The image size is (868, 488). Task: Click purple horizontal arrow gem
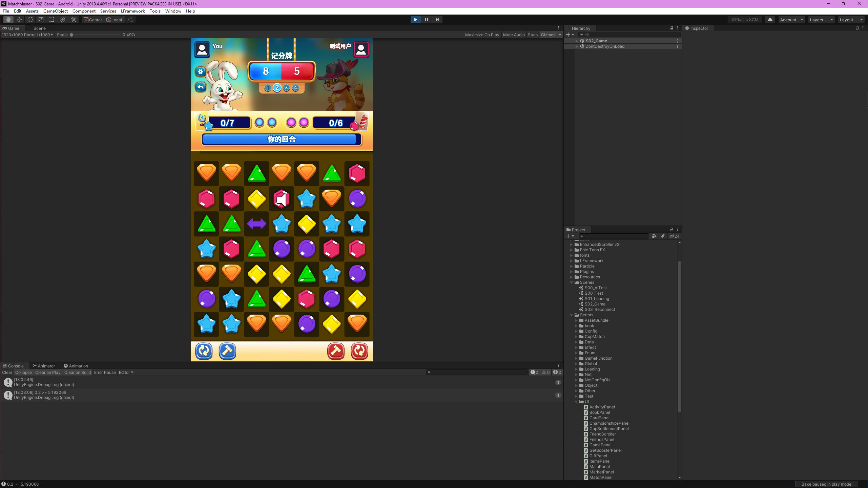tap(256, 224)
